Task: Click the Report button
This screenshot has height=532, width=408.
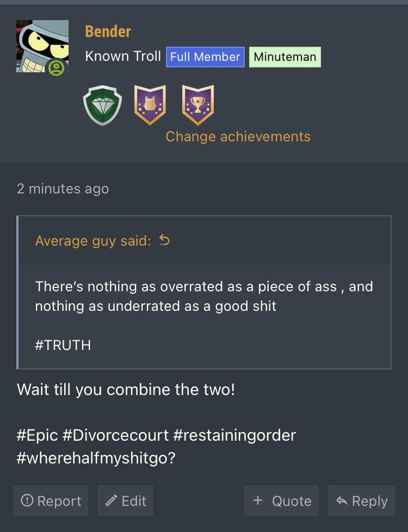Action: (x=51, y=500)
